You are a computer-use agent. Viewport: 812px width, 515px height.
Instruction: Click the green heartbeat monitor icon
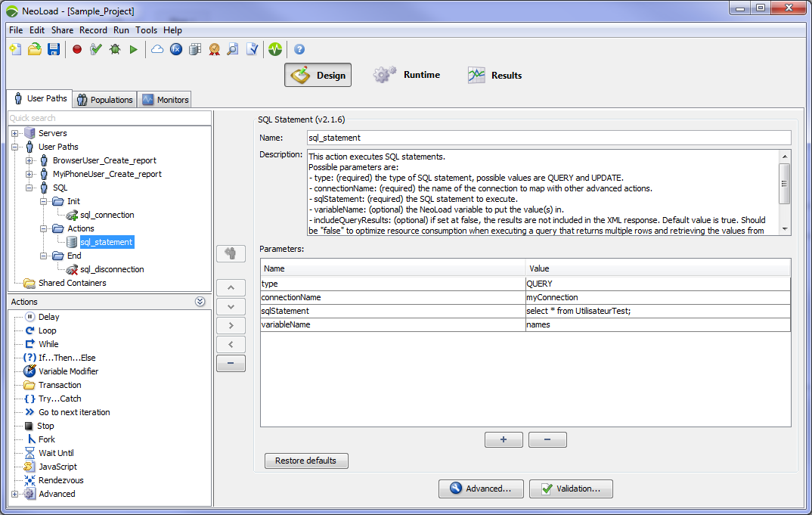coord(274,49)
